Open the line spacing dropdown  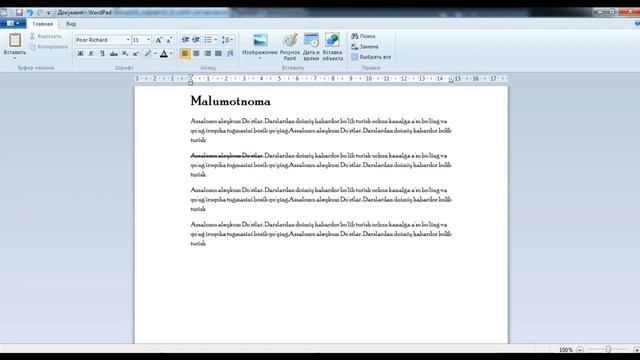227,40
